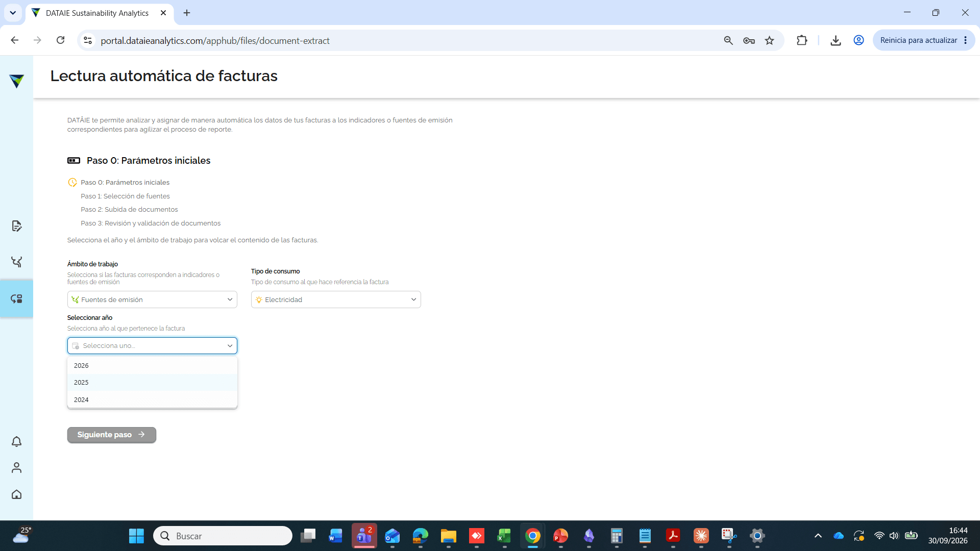This screenshot has height=551, width=980.
Task: Open taskbar clock showing 16:44
Action: [x=947, y=536]
